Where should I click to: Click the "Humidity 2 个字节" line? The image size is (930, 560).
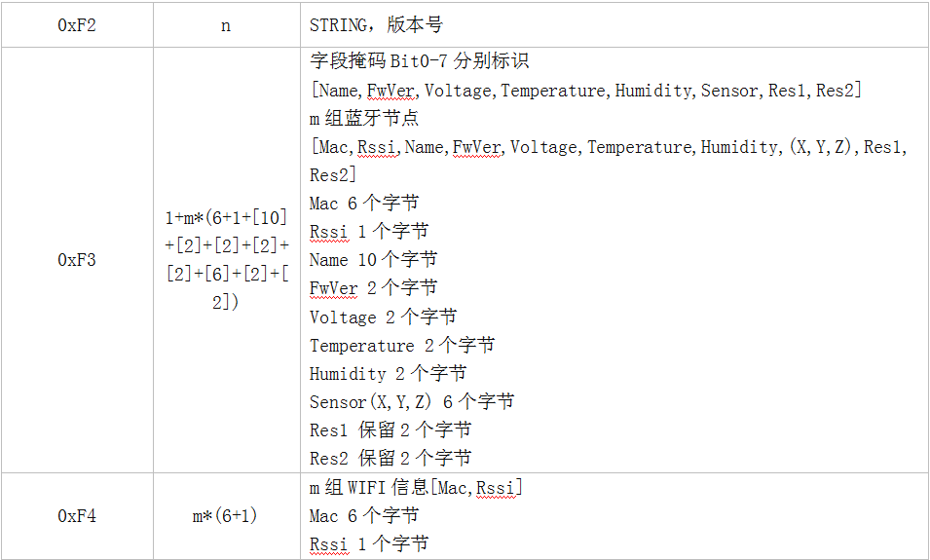[388, 374]
